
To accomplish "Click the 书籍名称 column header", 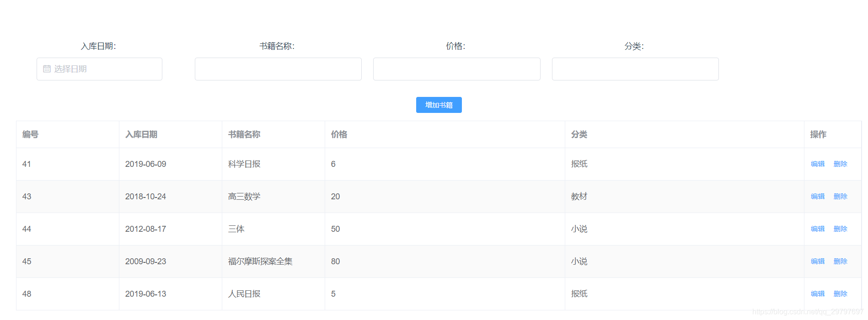I will [x=273, y=134].
